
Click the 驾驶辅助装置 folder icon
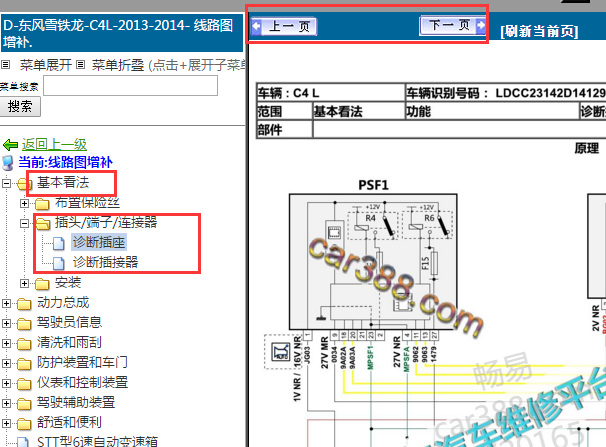click(x=24, y=404)
